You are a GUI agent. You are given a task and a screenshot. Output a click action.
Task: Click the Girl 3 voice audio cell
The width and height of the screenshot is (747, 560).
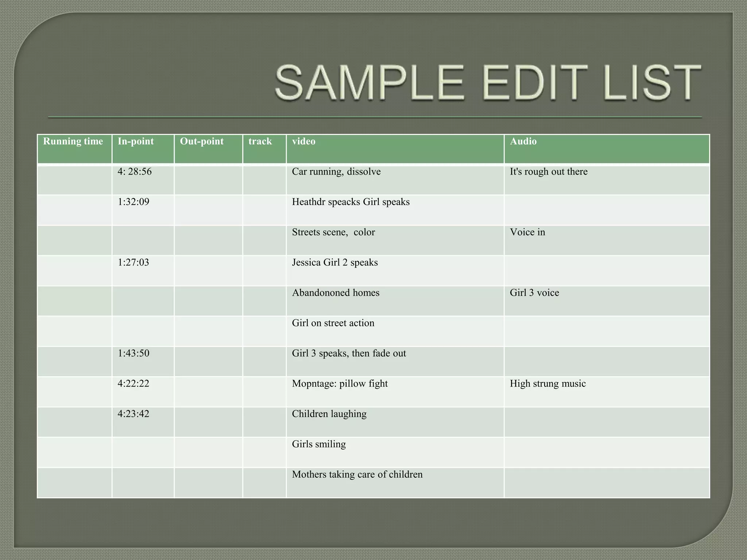pos(607,301)
